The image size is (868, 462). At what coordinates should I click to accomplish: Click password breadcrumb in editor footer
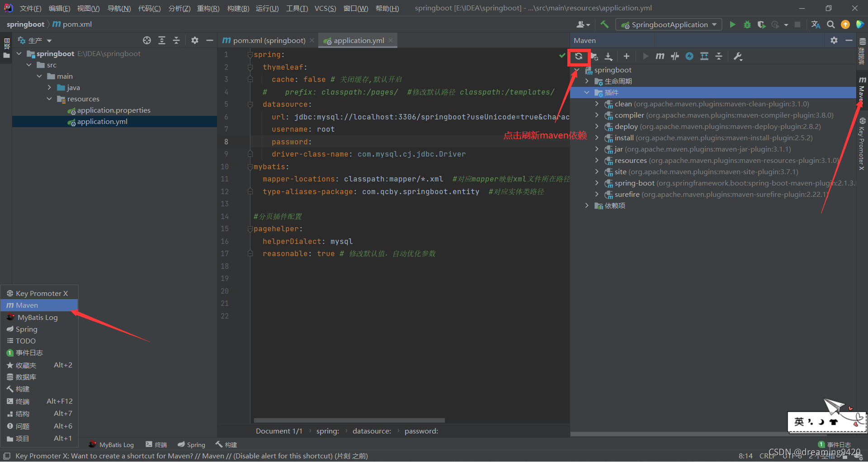421,431
